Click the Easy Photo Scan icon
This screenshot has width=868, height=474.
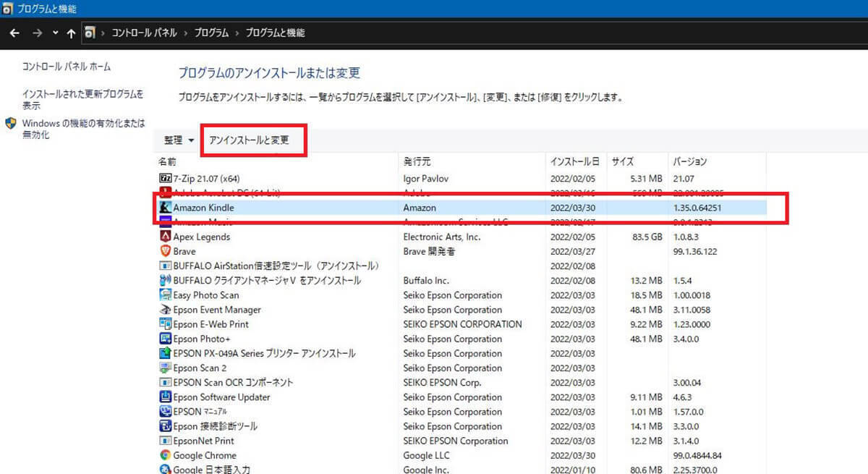(x=165, y=295)
